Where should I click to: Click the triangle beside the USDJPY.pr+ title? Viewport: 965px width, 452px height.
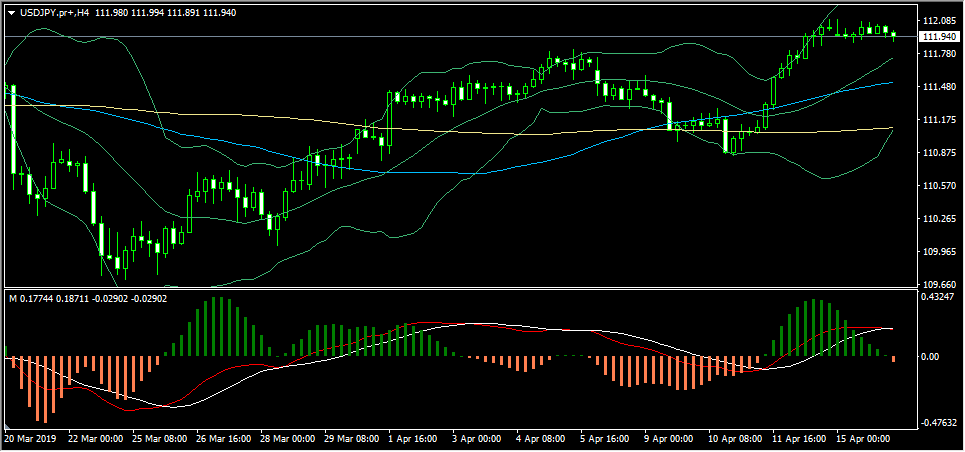tap(11, 12)
